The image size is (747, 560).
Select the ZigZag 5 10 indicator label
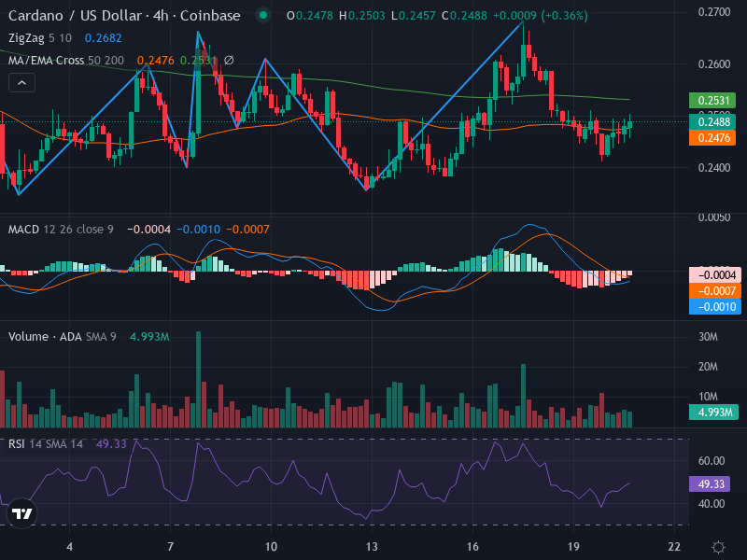(40, 38)
